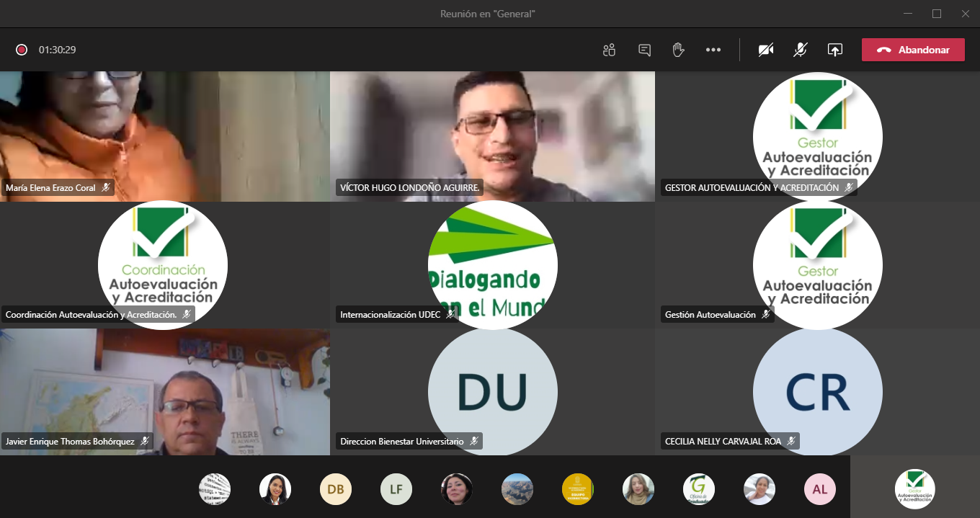This screenshot has height=518, width=980.
Task: Select the yellow Equipo Vicerrectoría avatar
Action: [x=578, y=489]
